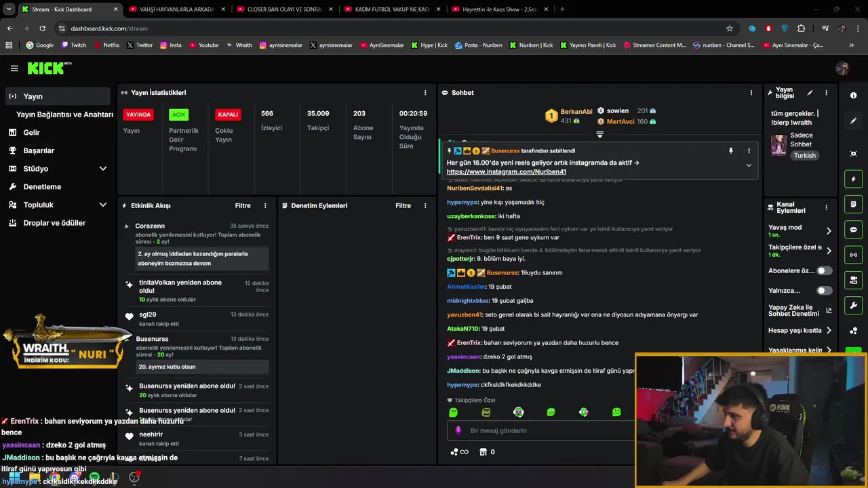This screenshot has width=868, height=488.
Task: Open Yayın bilgisi three-dot menu
Action: (x=826, y=93)
